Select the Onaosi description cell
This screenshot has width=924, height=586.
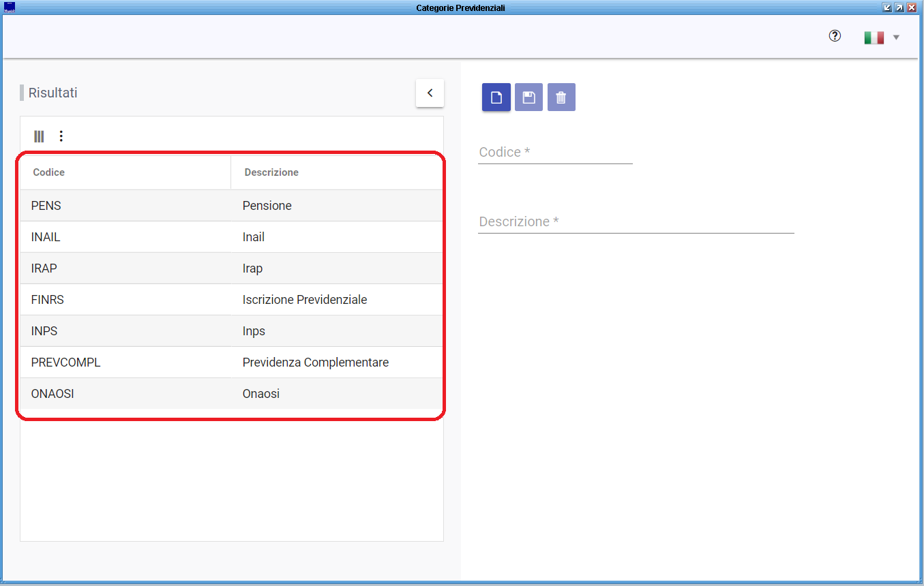point(337,394)
